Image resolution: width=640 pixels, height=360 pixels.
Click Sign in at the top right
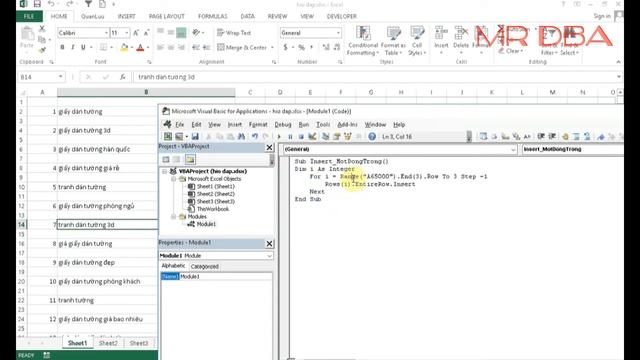pos(602,16)
